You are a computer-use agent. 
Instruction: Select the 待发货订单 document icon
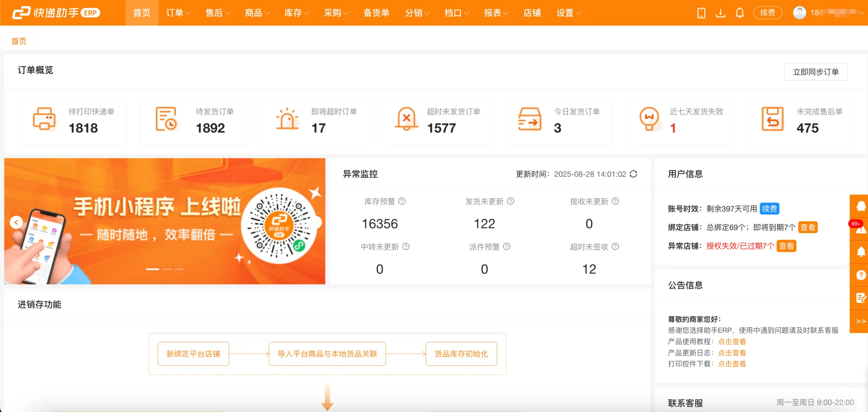click(x=165, y=119)
